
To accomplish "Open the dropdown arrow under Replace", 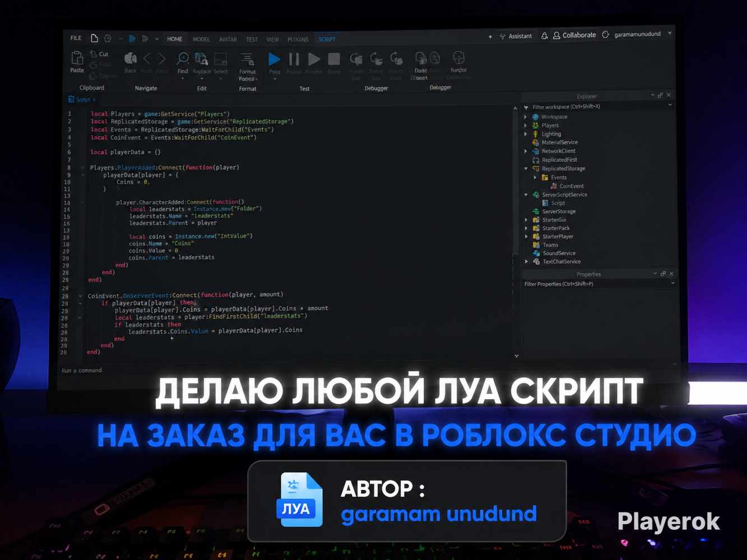I will (x=201, y=79).
